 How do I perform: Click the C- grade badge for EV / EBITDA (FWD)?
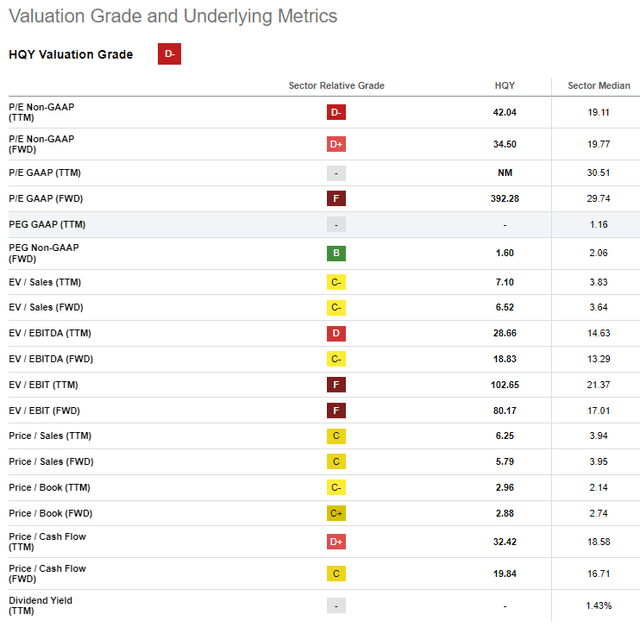[x=336, y=359]
